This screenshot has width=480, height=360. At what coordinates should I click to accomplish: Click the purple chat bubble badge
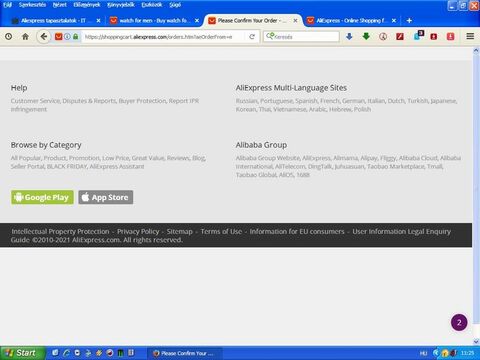(x=459, y=322)
